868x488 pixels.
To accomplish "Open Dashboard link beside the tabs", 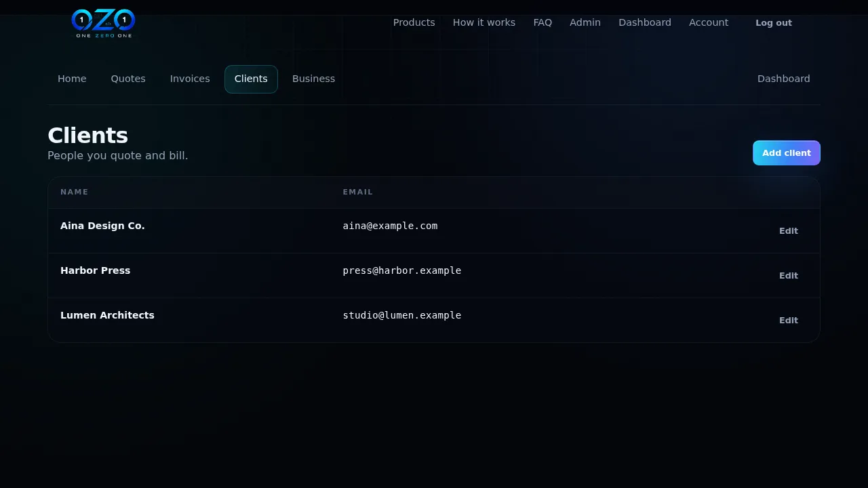I will point(784,79).
